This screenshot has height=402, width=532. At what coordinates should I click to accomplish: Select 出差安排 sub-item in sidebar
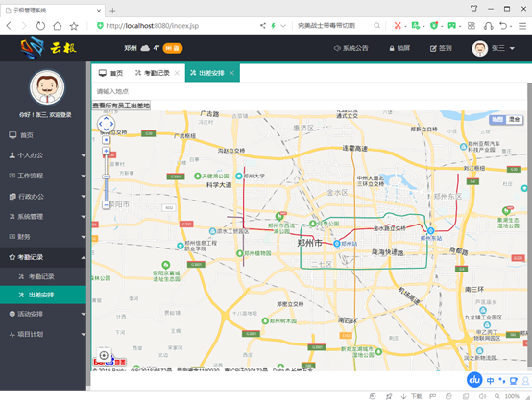43,295
